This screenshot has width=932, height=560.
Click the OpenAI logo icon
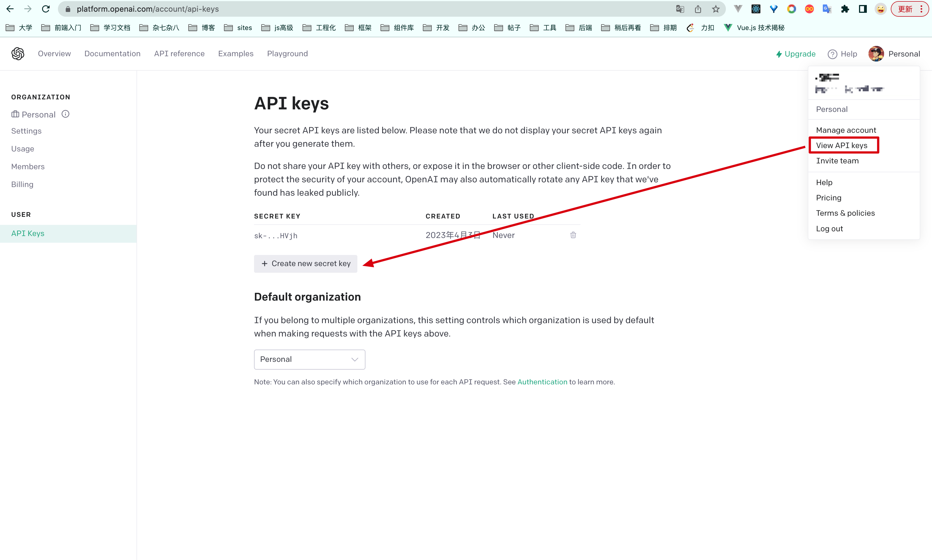click(18, 54)
